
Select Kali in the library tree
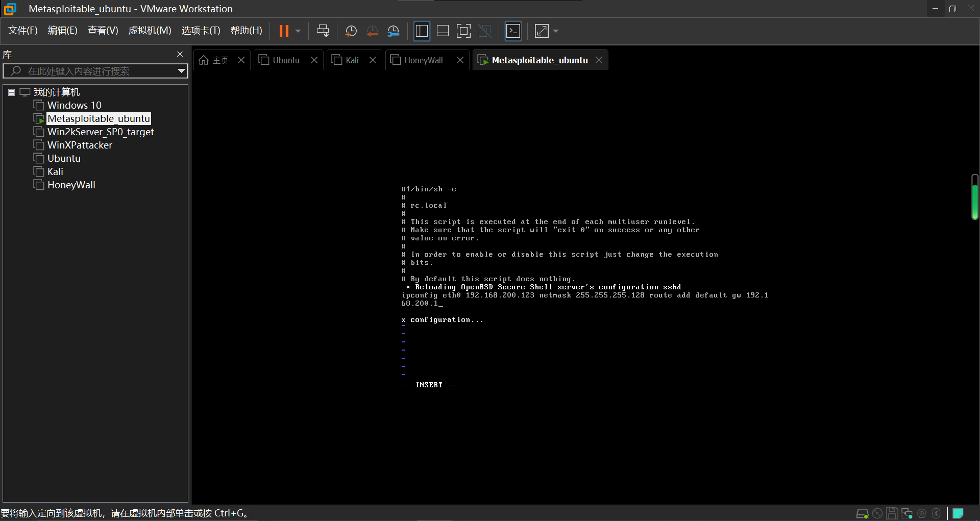click(55, 171)
